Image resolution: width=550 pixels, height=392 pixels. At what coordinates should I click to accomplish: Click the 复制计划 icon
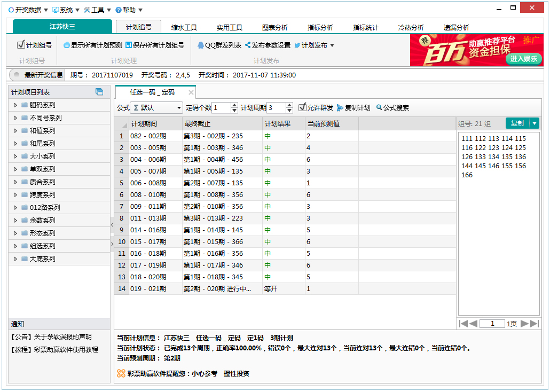coord(340,108)
